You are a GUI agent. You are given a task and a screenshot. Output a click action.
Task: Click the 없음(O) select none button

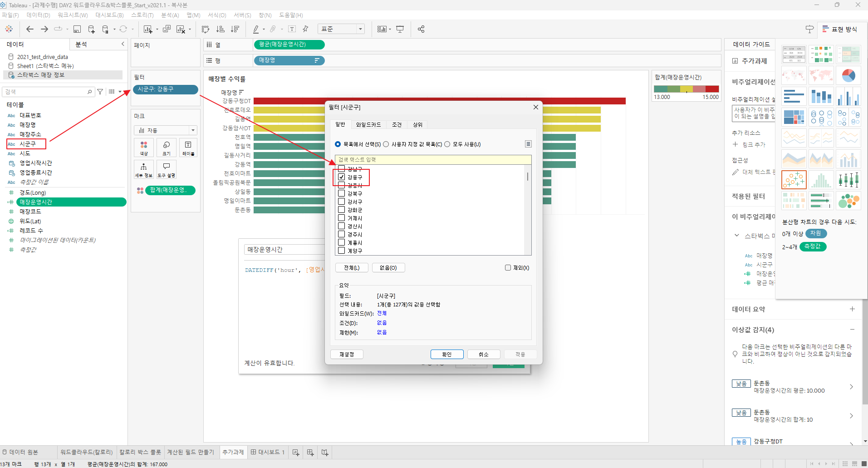[x=388, y=268]
